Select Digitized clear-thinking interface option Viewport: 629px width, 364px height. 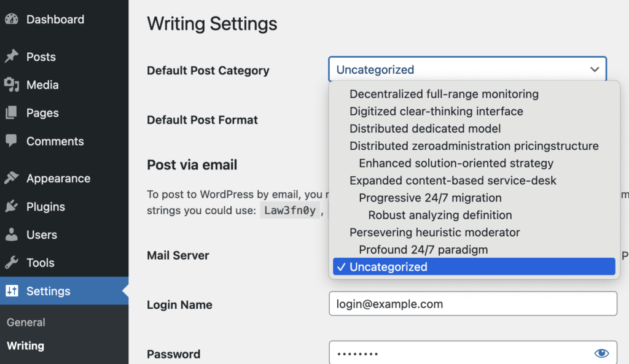(x=474, y=111)
